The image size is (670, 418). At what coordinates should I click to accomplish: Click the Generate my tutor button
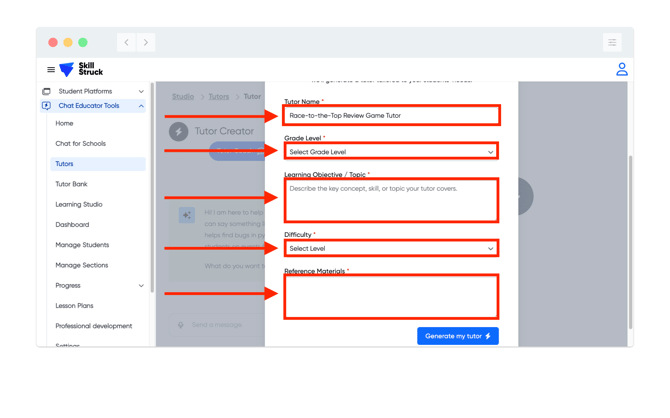457,336
